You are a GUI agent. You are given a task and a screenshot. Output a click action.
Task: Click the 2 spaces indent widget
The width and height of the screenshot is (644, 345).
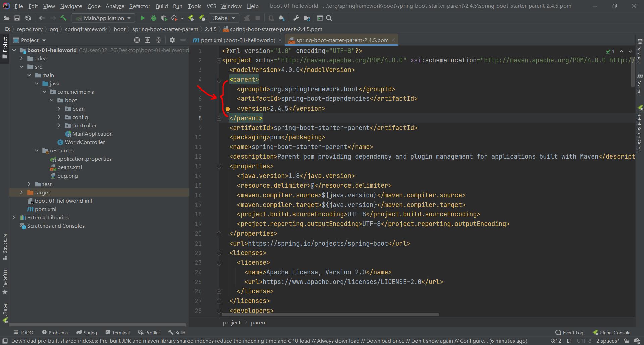click(x=607, y=341)
